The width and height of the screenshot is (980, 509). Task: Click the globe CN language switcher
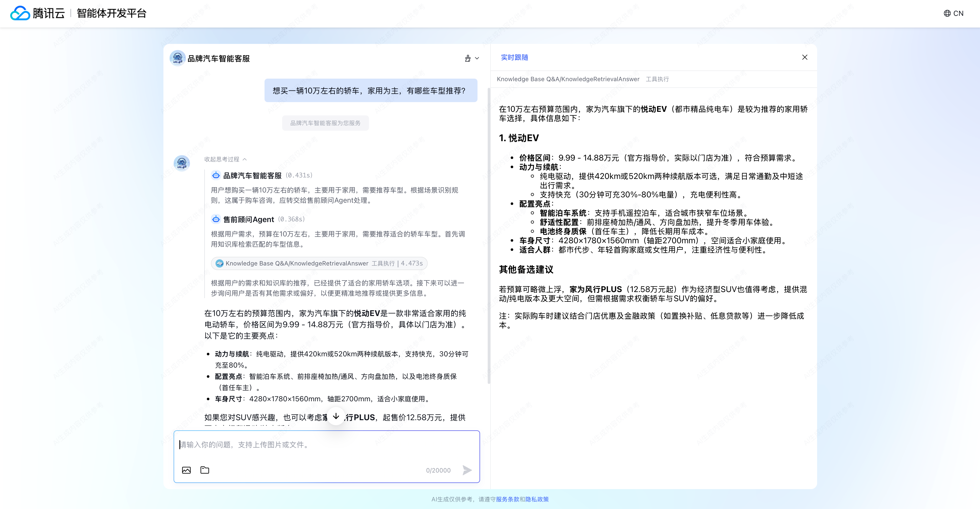click(x=953, y=13)
